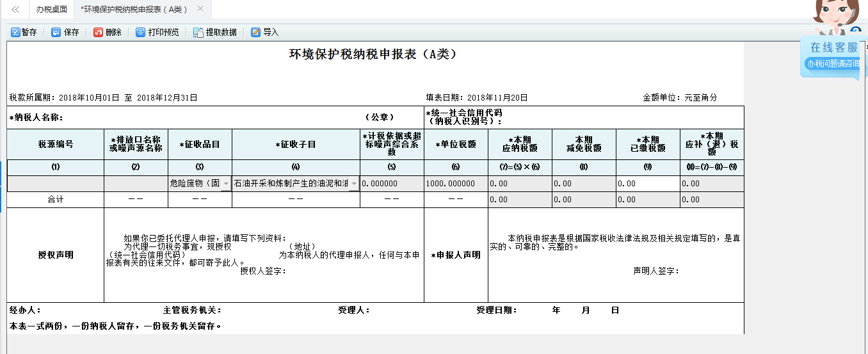The width and height of the screenshot is (868, 354).
Task: Expand the 征收子目 dropdown arrow
Action: 353,184
